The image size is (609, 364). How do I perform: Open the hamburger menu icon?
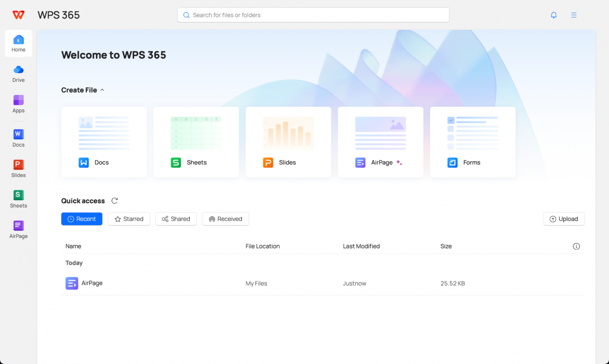[574, 15]
